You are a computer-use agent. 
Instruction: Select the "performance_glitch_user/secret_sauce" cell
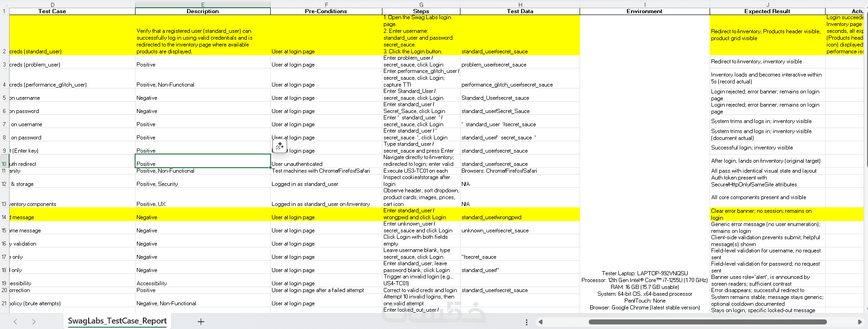click(x=520, y=78)
